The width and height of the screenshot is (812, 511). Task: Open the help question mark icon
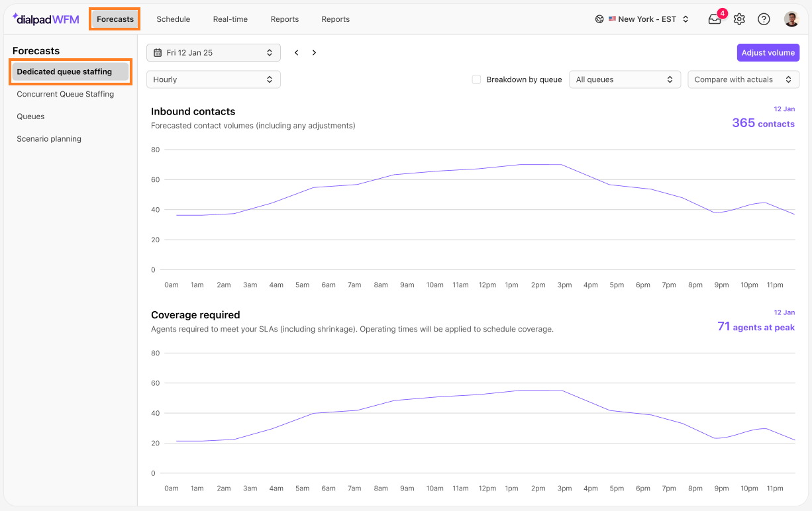[764, 19]
